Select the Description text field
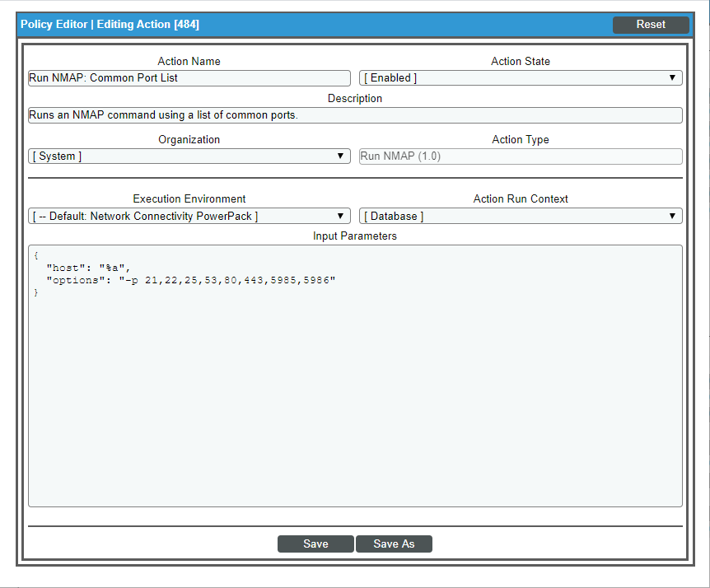The height and width of the screenshot is (588, 710). (x=355, y=114)
